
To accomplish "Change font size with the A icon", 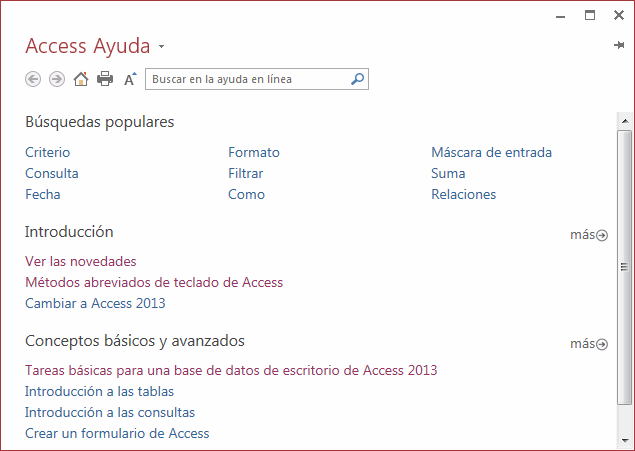I will click(130, 79).
